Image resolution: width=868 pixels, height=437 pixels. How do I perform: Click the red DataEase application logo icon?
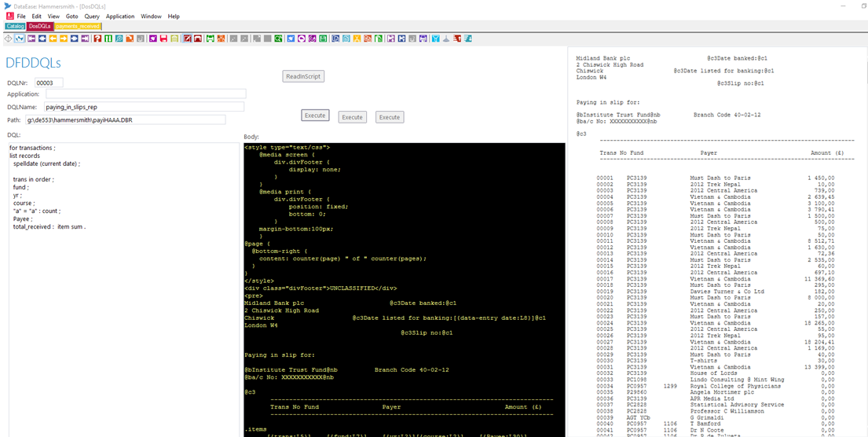tap(9, 16)
